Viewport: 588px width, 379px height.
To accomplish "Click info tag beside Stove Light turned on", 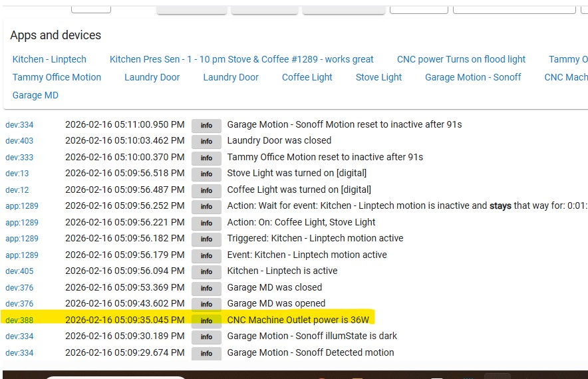I will (206, 174).
